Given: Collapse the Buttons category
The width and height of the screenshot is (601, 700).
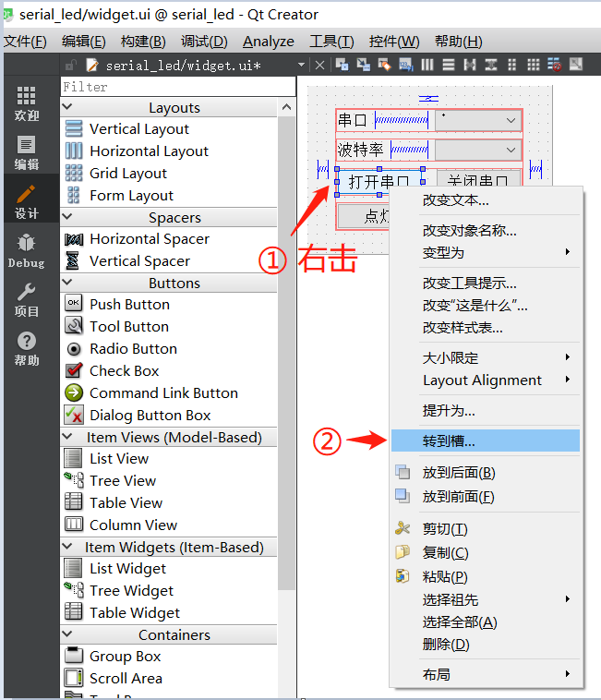Looking at the screenshot, I should pos(67,283).
